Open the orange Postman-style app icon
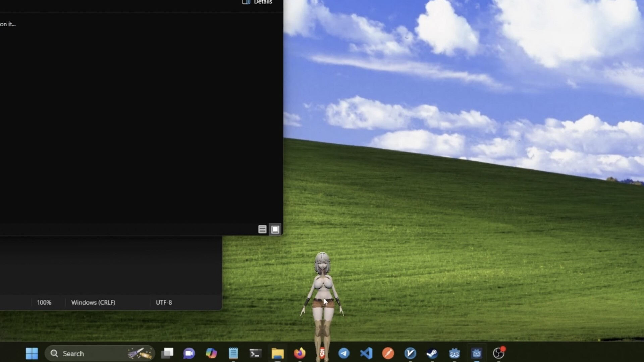The width and height of the screenshot is (644, 362). [x=388, y=353]
